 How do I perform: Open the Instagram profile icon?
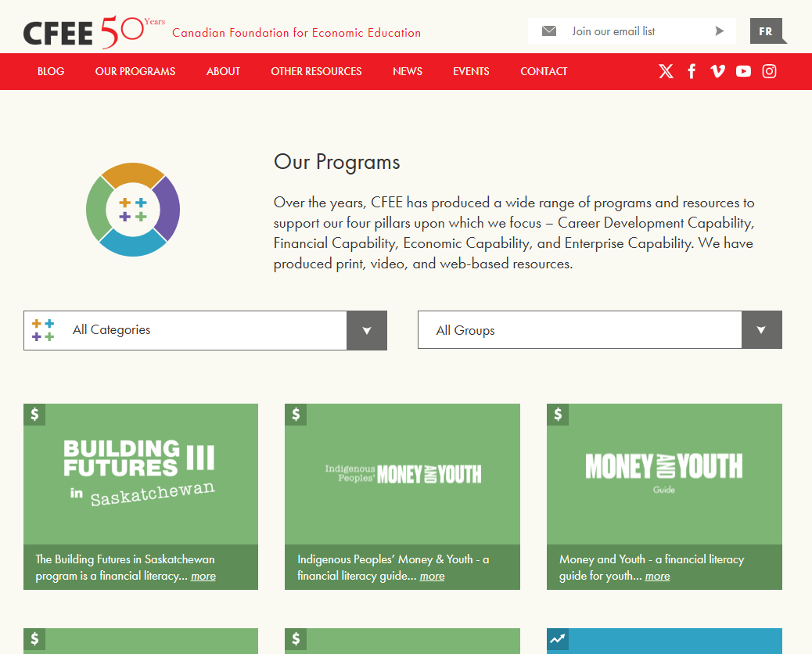pos(769,71)
